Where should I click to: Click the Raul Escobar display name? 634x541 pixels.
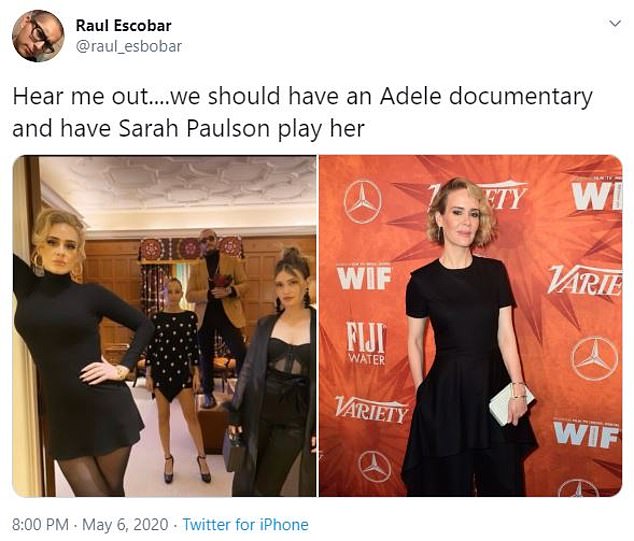[124, 25]
